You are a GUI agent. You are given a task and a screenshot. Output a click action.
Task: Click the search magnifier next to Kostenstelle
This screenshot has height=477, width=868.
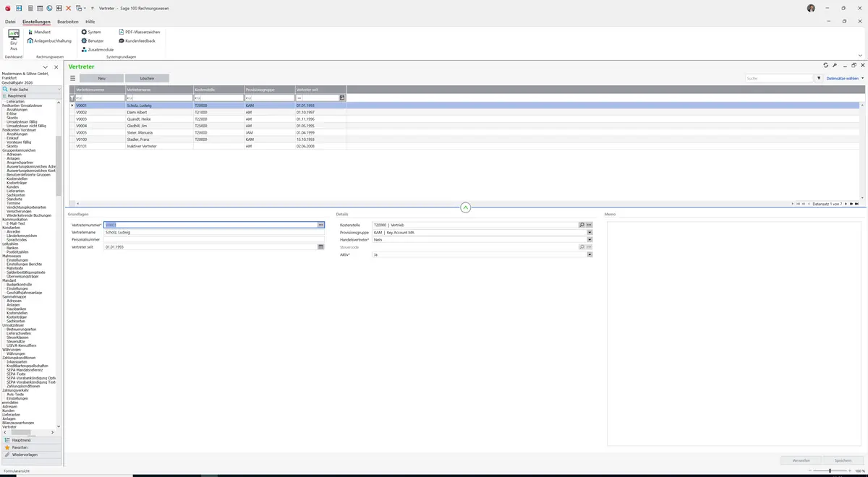(582, 225)
